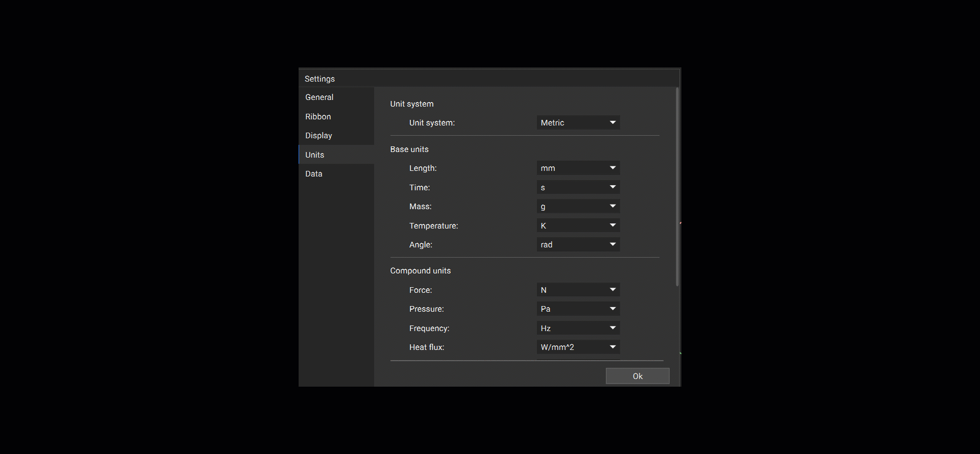Click the Ok button
This screenshot has width=980, height=454.
coord(638,376)
